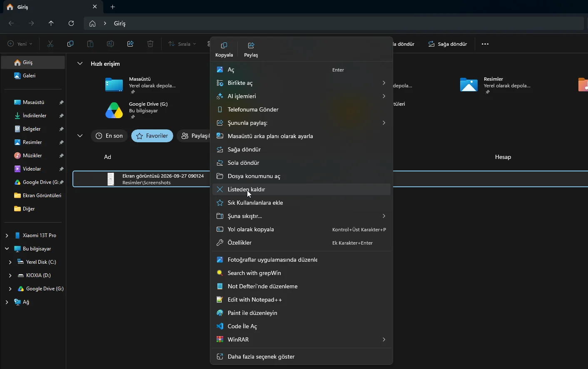The height and width of the screenshot is (369, 588).
Task: Select the Favoriler filter chip
Action: [152, 136]
